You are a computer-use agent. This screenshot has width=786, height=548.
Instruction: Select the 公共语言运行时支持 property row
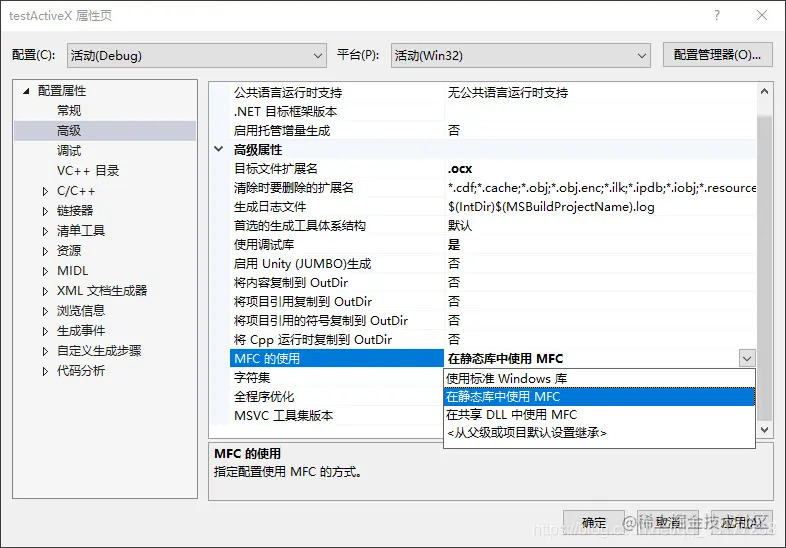pyautogui.click(x=493, y=93)
